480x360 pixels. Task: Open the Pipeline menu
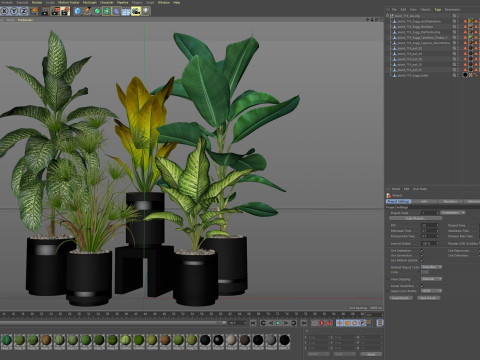[122, 2]
